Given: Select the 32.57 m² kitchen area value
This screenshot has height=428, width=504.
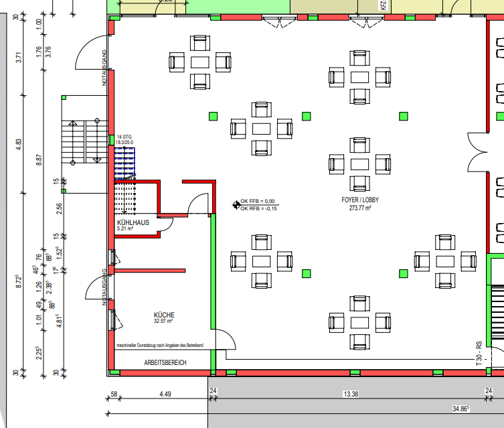Looking at the screenshot, I should pos(163,321).
